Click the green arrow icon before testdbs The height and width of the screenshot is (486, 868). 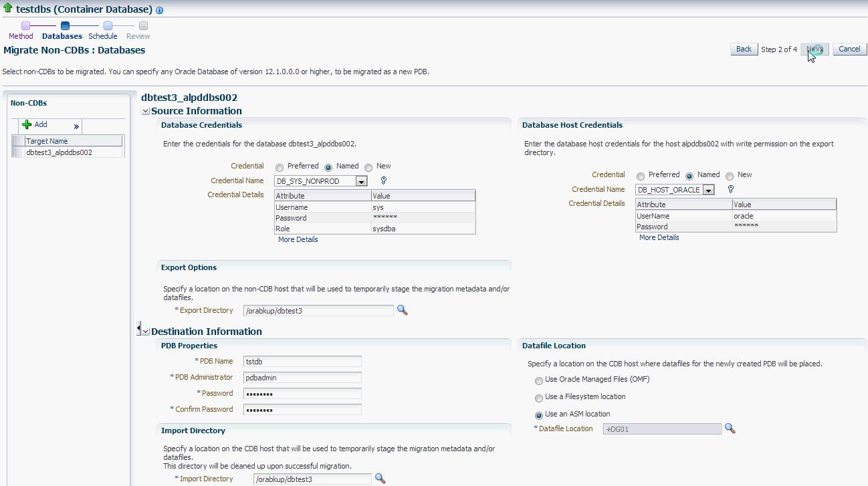tap(7, 9)
